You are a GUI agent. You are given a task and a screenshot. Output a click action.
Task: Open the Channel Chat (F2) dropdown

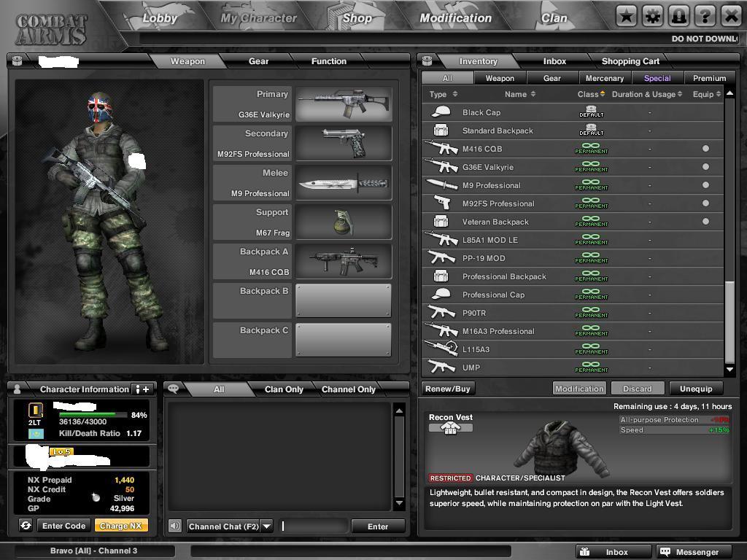(267, 526)
